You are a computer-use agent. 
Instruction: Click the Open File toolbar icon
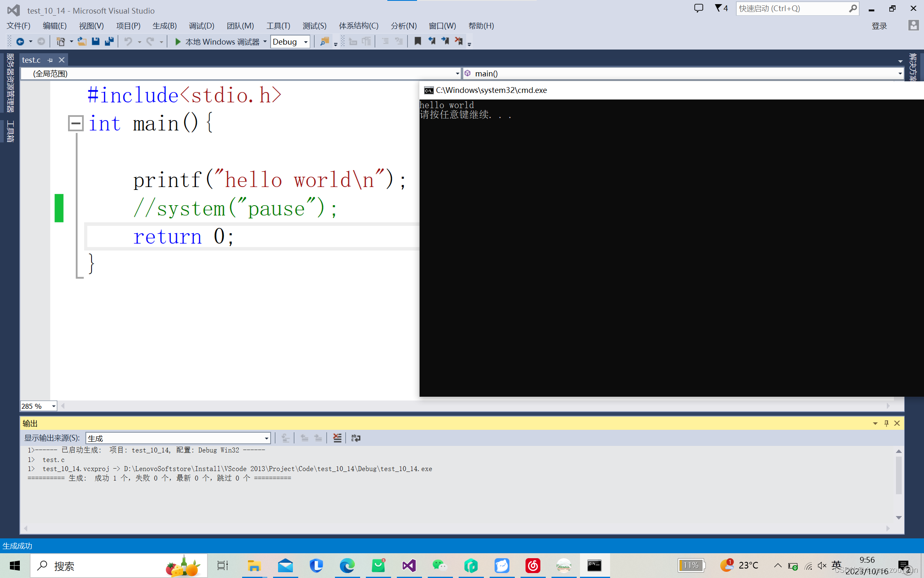[82, 41]
